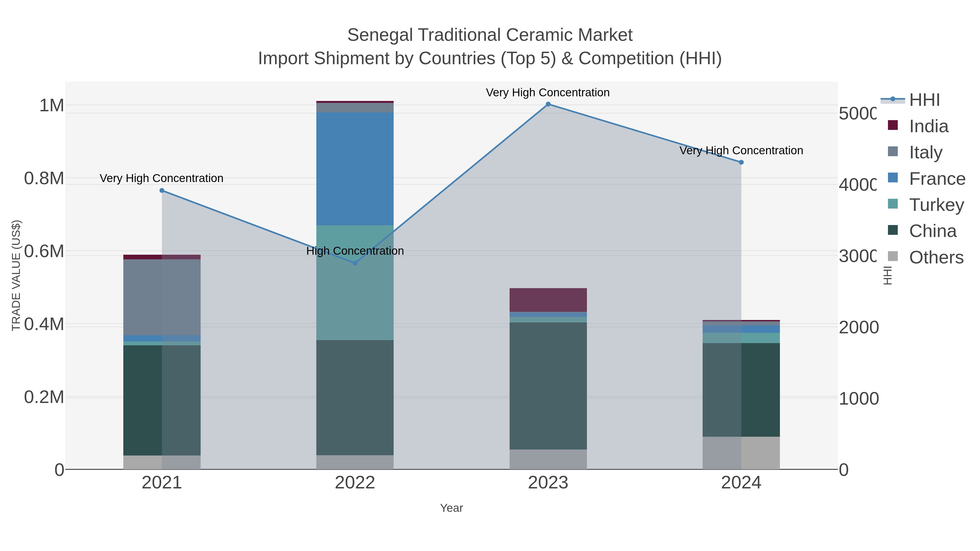Click the China segment of the 2022 bar
Screen dimensions: 980x551
click(x=355, y=398)
